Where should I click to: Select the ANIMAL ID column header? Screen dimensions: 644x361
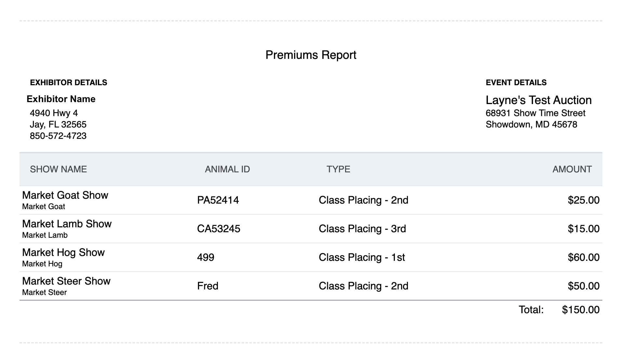227,169
